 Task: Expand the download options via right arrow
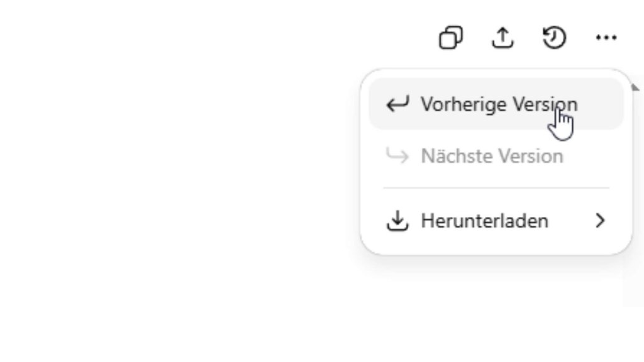[600, 221]
